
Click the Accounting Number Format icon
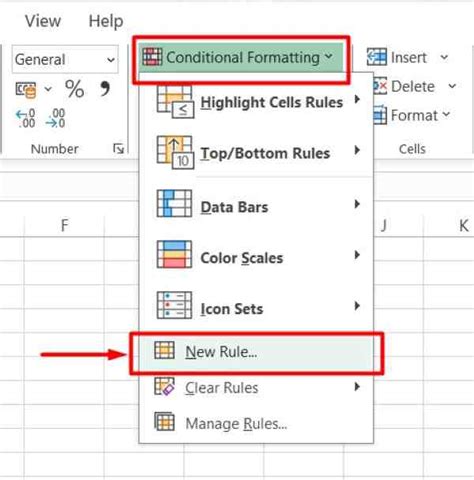26,90
